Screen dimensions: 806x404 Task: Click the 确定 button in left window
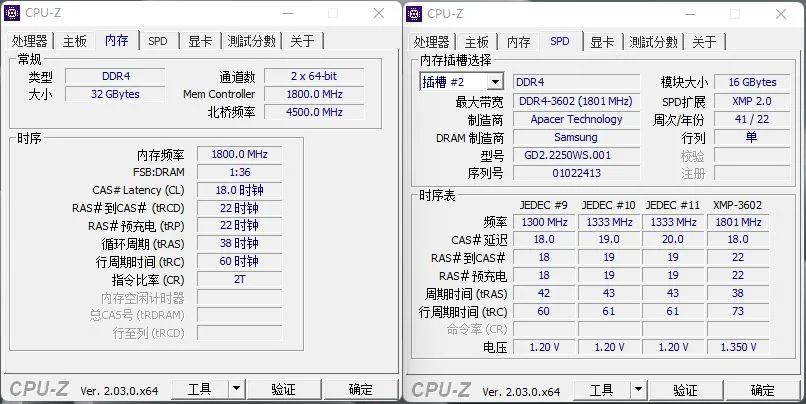pyautogui.click(x=361, y=389)
